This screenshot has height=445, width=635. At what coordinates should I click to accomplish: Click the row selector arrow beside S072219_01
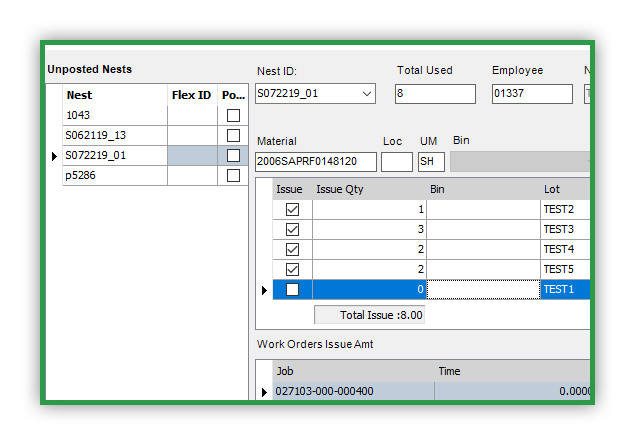tap(54, 156)
